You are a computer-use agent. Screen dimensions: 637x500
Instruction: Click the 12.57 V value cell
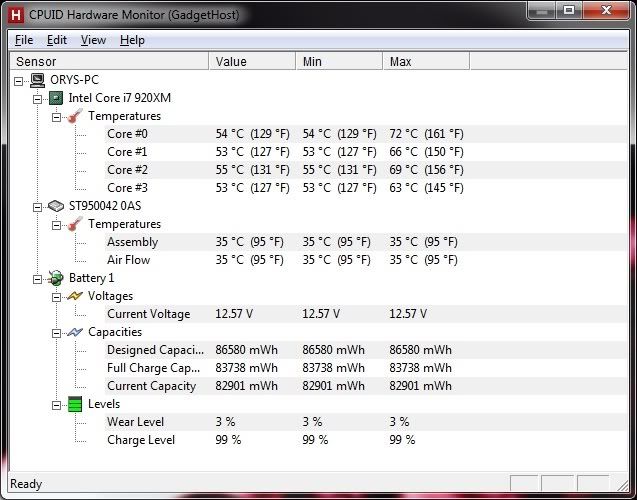[x=234, y=314]
